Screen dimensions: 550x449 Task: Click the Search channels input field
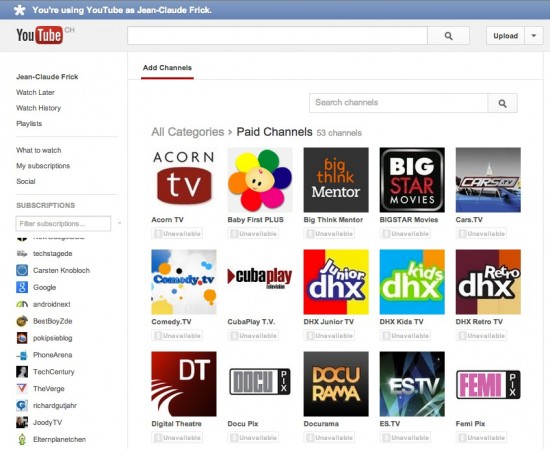(x=398, y=103)
